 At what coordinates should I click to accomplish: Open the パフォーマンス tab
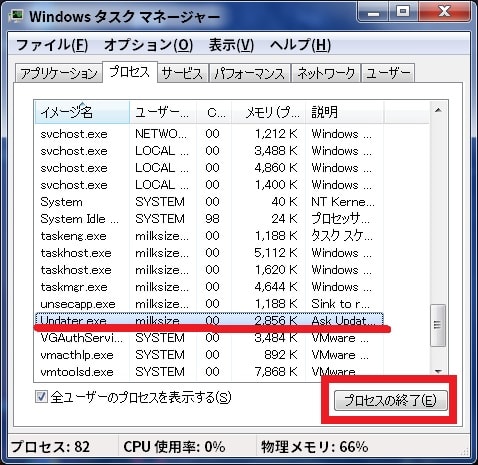click(x=250, y=73)
